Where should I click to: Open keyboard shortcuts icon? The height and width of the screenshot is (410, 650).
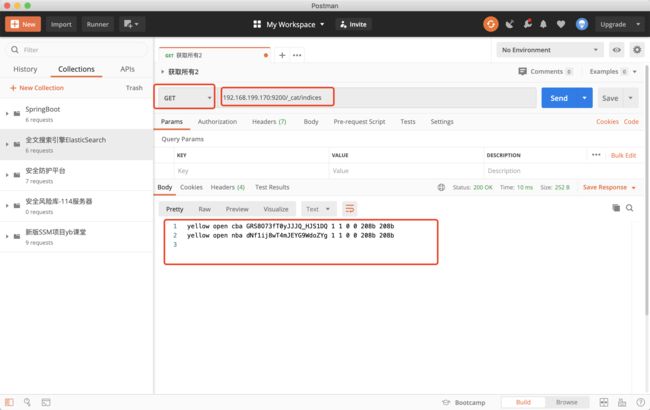[x=622, y=402]
